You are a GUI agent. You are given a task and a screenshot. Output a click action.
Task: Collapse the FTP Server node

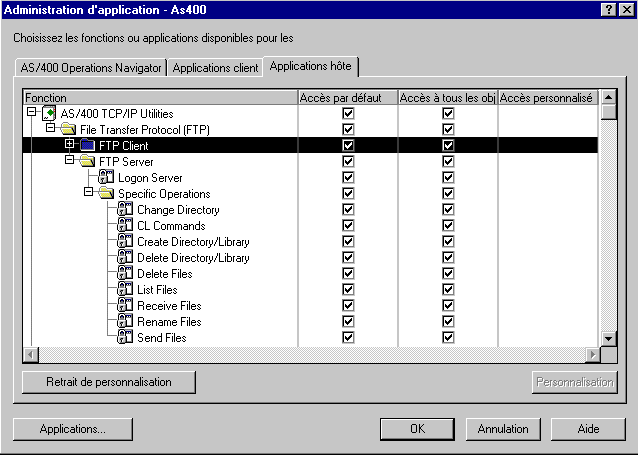(70, 159)
